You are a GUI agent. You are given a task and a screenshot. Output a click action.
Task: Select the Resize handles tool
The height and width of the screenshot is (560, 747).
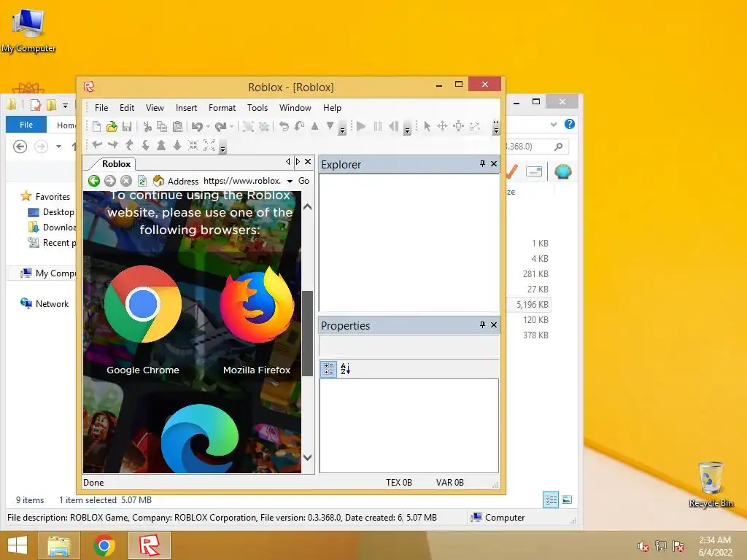tap(458, 126)
